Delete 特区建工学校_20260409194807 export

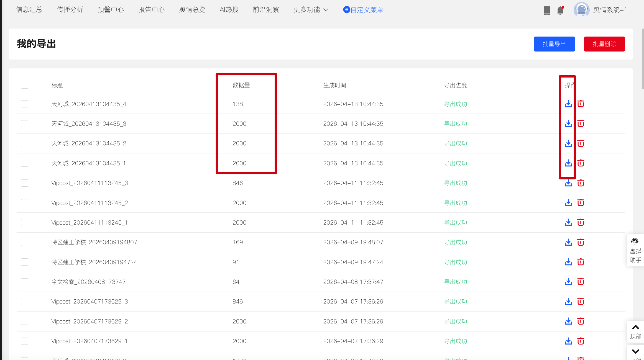581,242
